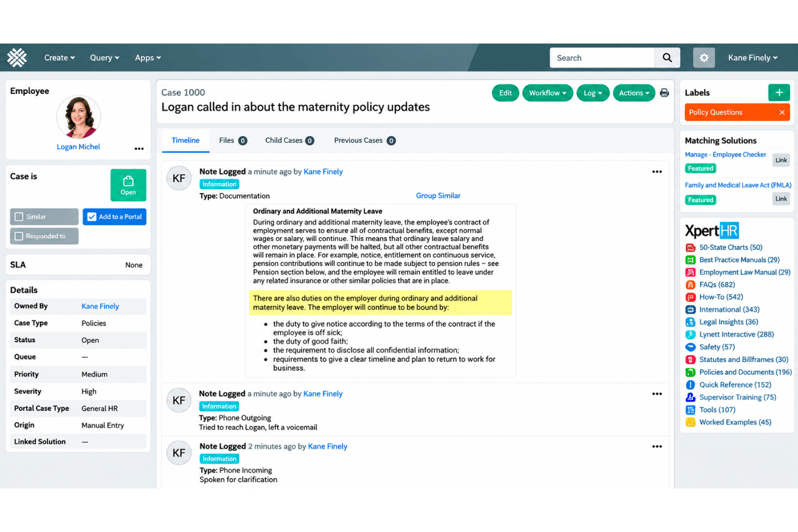Open the Actions dropdown
This screenshot has width=798, height=532.
(x=634, y=93)
